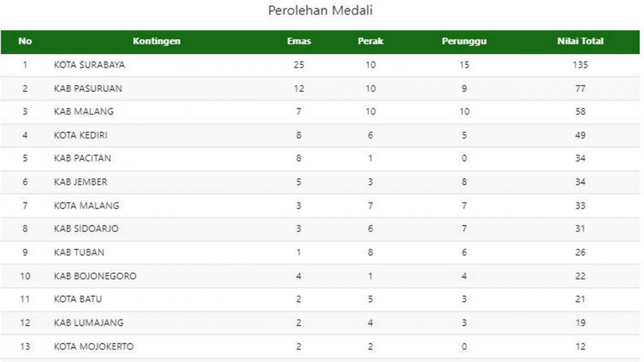Click the KOTA MALANG row
This screenshot has height=362, width=644.
[320, 205]
